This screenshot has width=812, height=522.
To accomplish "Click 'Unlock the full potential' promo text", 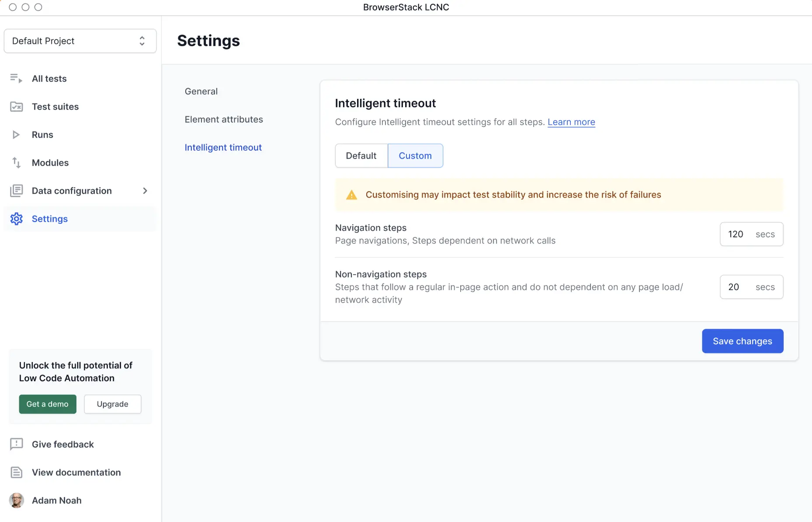I will (x=76, y=372).
